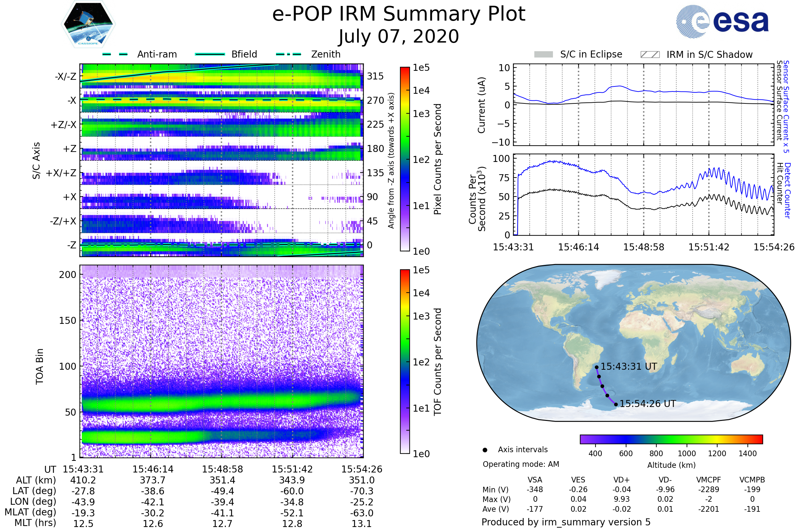
Task: Click the altitude color scale bar
Action: pyautogui.click(x=671, y=439)
